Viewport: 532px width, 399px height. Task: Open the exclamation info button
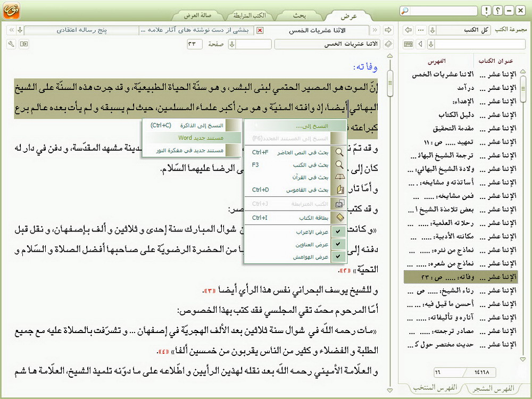[x=486, y=11]
